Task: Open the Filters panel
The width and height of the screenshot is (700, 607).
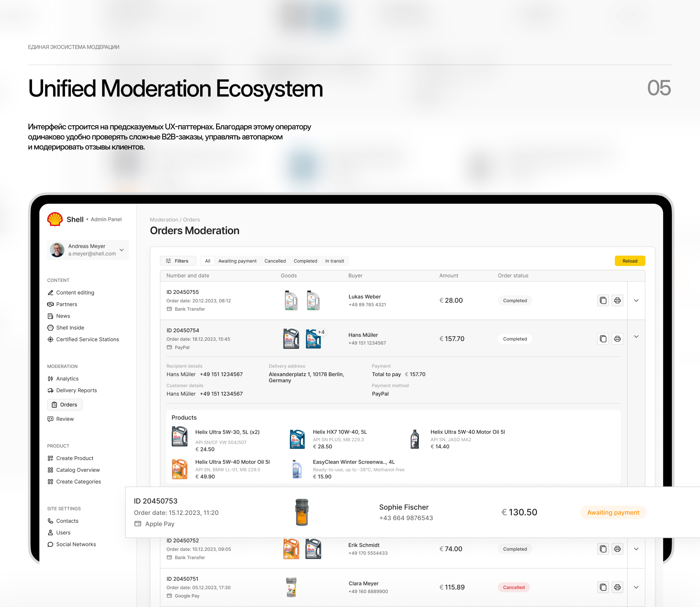Action: (178, 261)
